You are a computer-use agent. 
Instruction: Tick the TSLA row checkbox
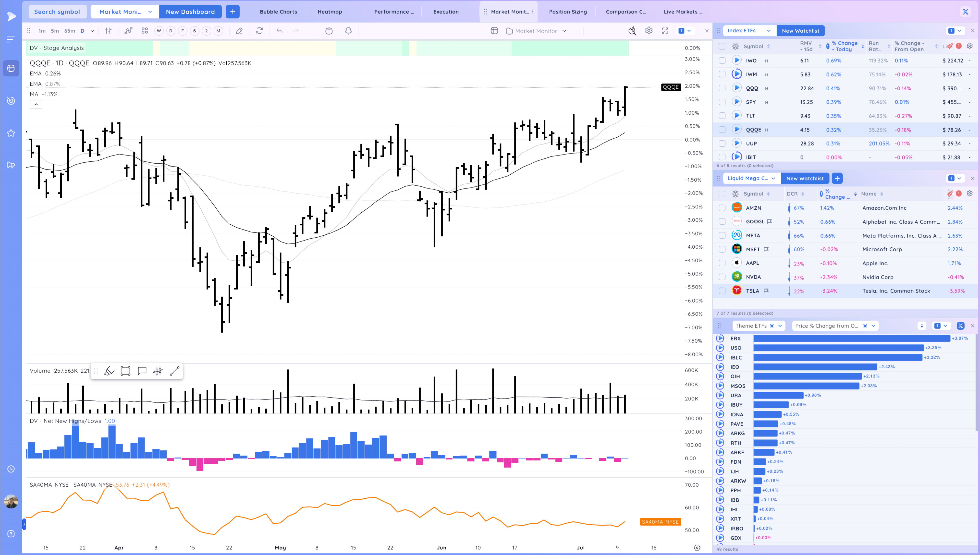[722, 291]
